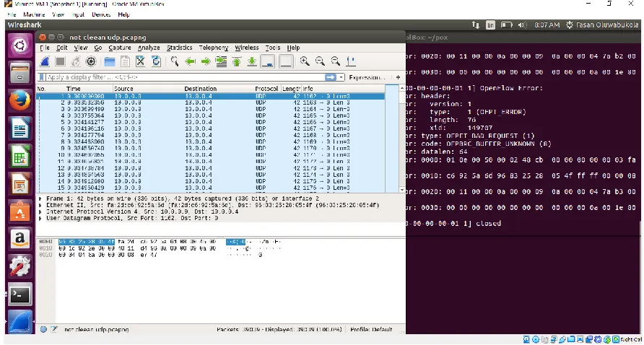Screen dimensions: 644x345
Task: Close the capture file via toolbar X icon
Action: tap(141, 61)
